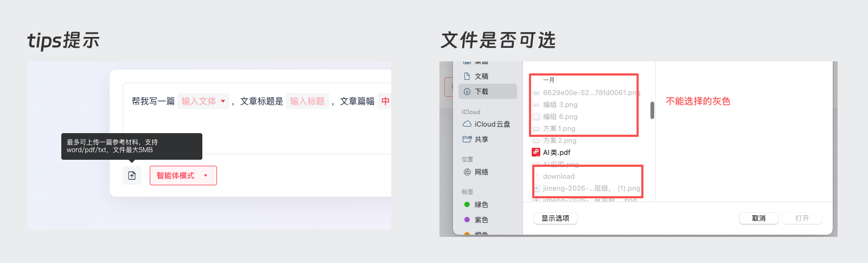Click the file list scrollbar thumb

point(652,110)
